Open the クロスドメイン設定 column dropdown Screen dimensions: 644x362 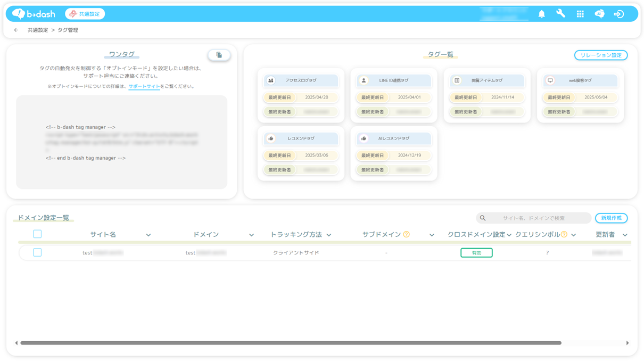point(509,235)
